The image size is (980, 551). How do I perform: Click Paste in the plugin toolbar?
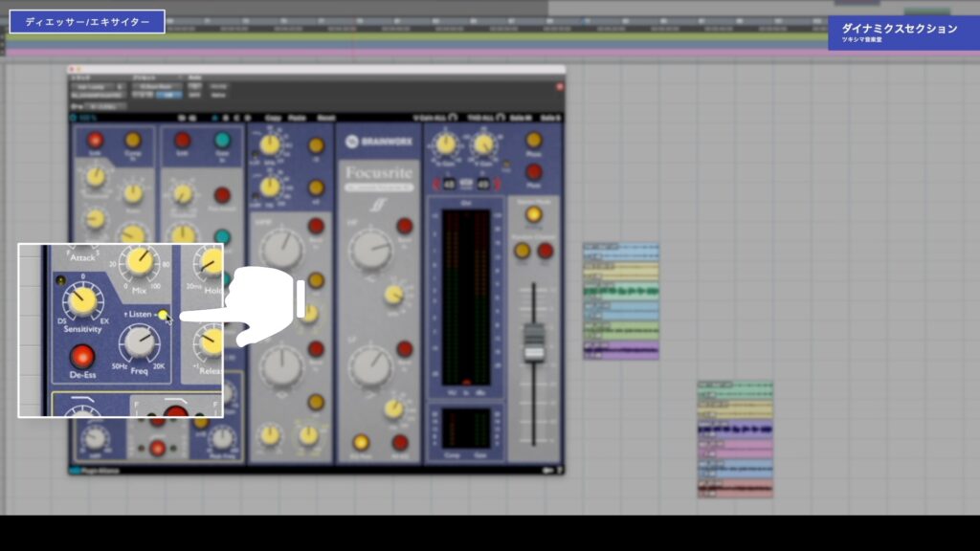297,118
